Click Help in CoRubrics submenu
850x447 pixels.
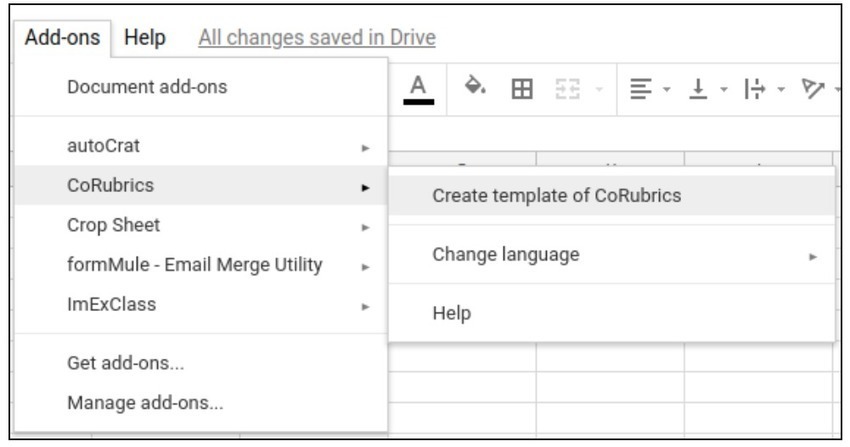click(x=452, y=314)
